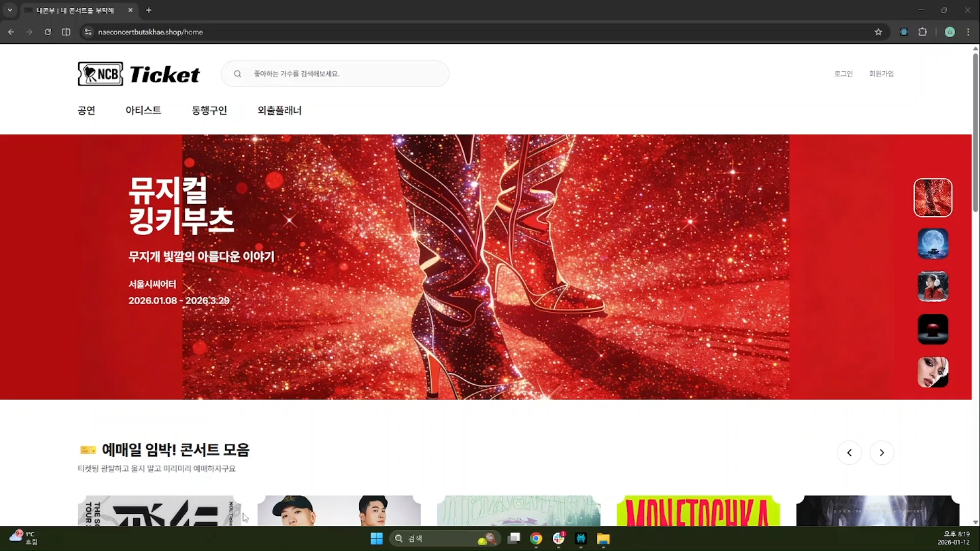Go back with the browser back arrow
The height and width of the screenshot is (551, 980).
(x=11, y=32)
